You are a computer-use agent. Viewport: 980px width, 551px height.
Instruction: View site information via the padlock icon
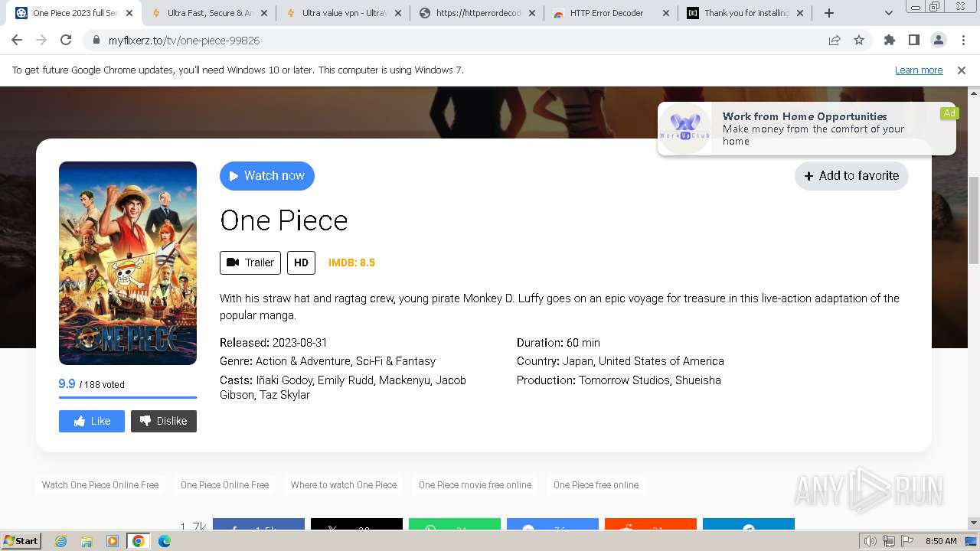96,41
